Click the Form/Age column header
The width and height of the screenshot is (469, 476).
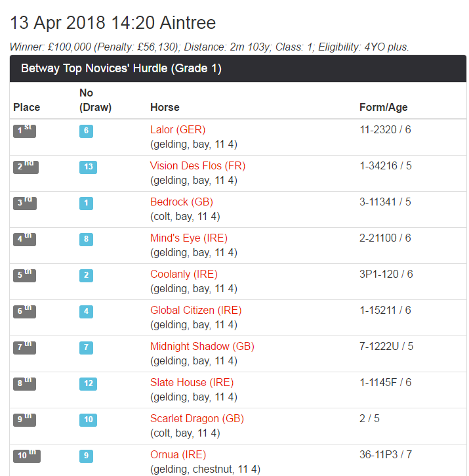coord(384,107)
